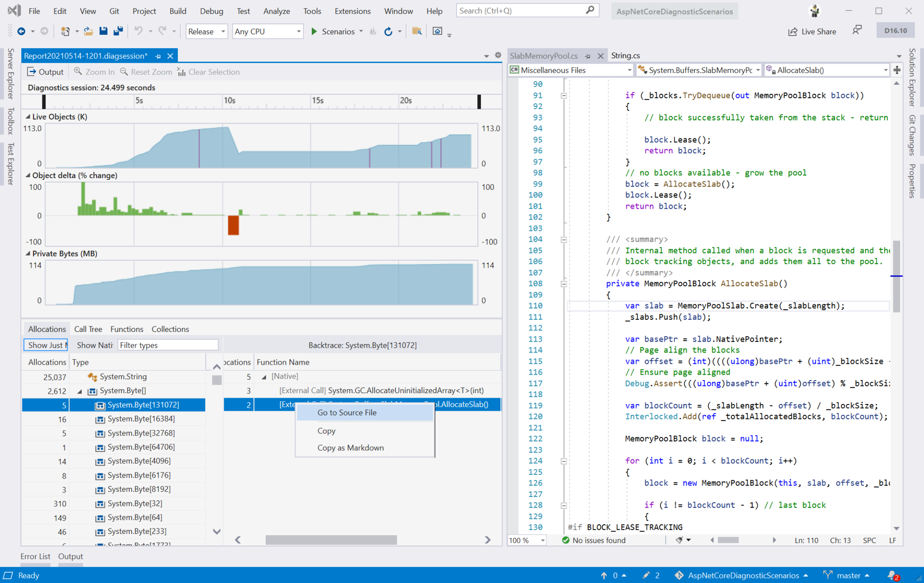
Task: Click the Navigate Backward arrow icon
Action: point(21,31)
